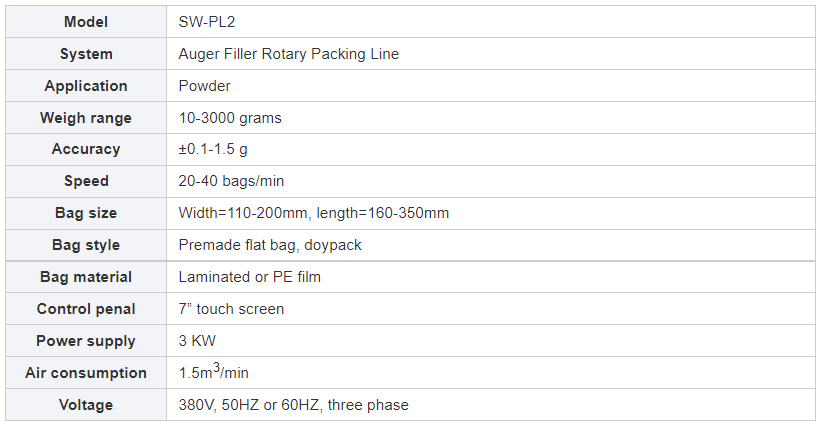Click the Weigh range label
Screen dimensions: 822x428
pyautogui.click(x=86, y=118)
